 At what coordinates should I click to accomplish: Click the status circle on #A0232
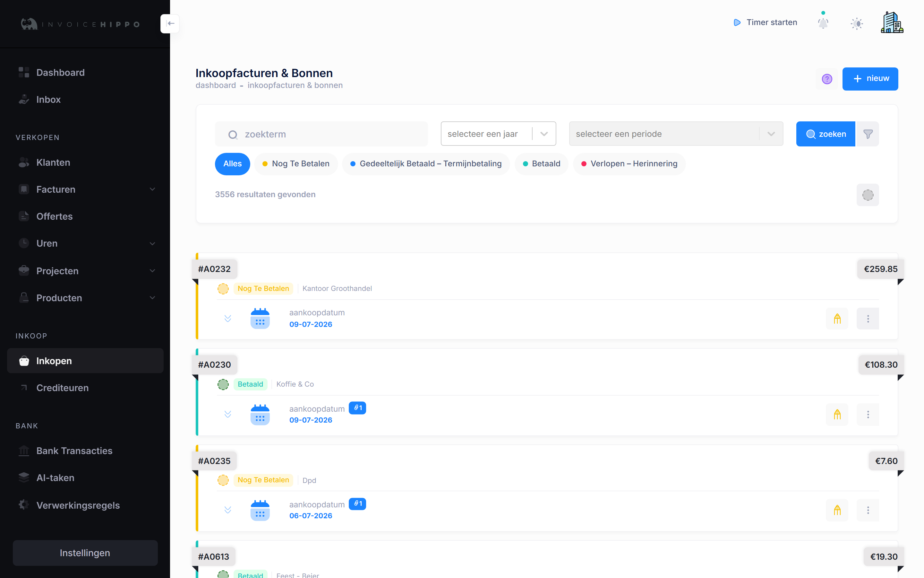tap(223, 289)
